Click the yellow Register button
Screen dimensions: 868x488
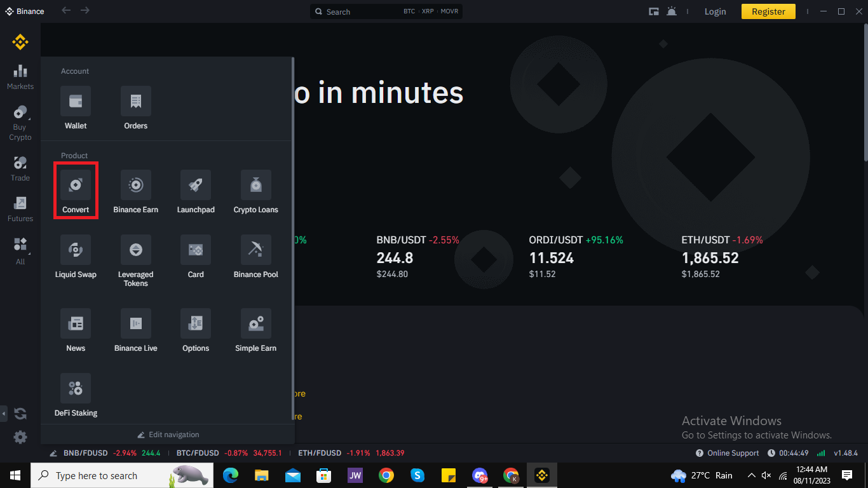[x=768, y=11]
